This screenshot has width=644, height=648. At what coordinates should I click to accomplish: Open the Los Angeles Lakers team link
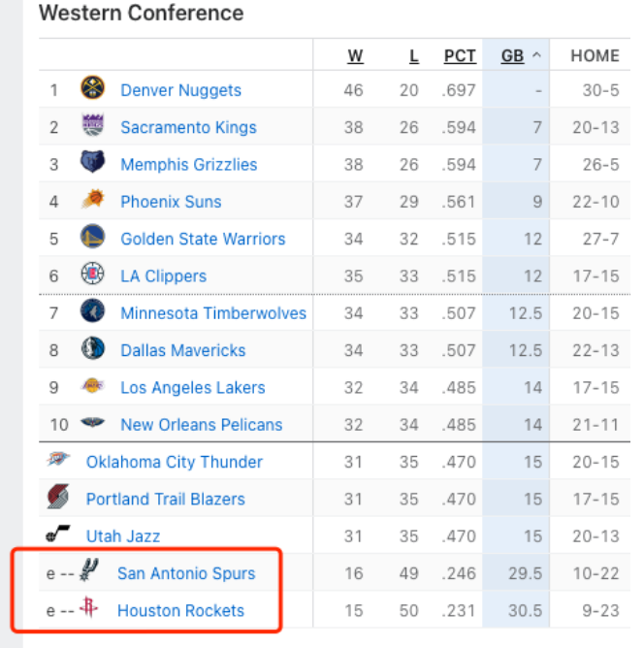[x=192, y=388]
